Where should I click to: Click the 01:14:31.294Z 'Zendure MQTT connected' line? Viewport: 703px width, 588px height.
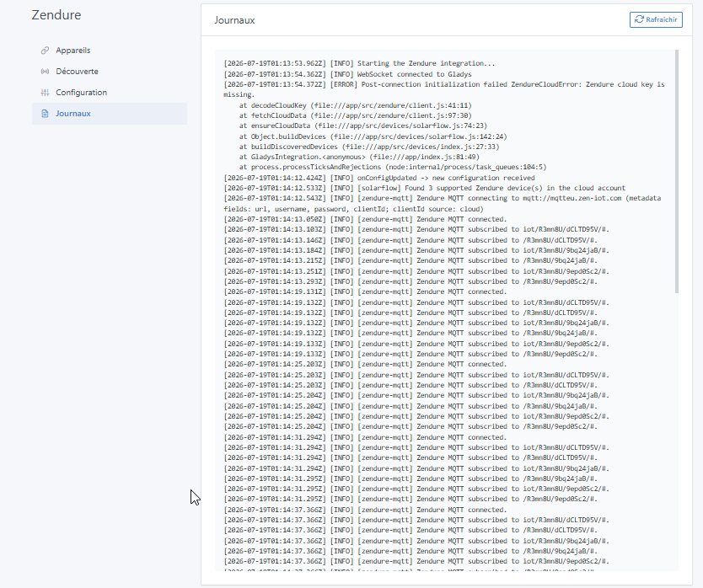pyautogui.click(x=365, y=437)
